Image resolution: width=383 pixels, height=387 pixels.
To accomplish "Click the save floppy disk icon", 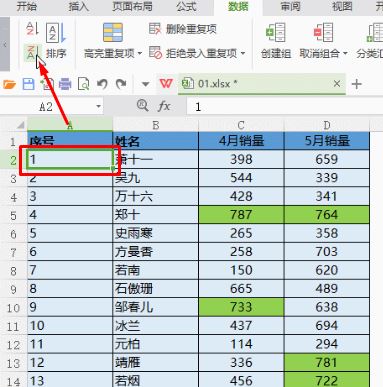I will (x=28, y=84).
